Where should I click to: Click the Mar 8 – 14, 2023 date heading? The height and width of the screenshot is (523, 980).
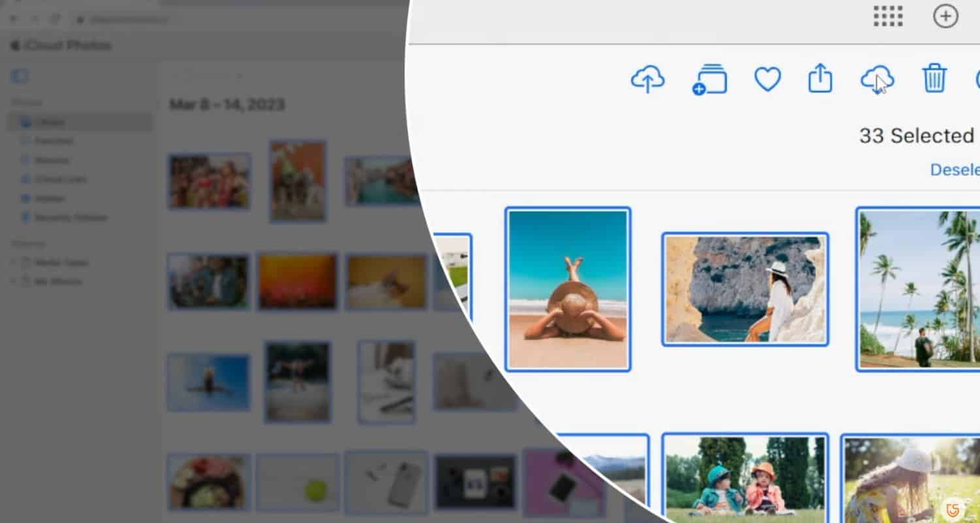click(227, 105)
